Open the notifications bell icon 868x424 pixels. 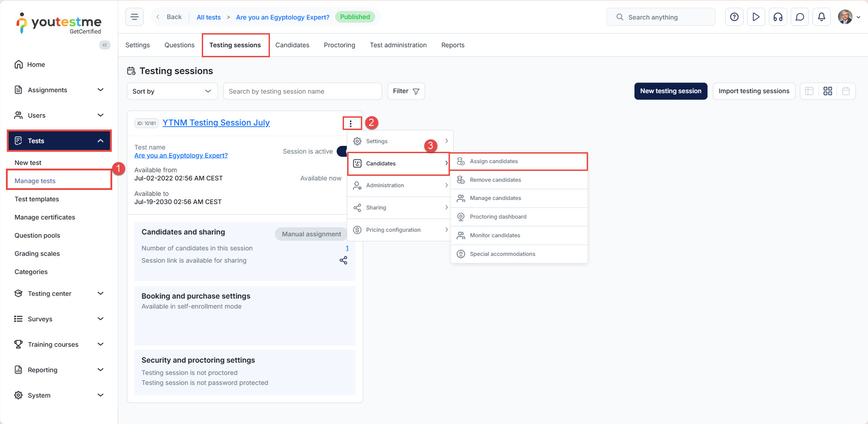pyautogui.click(x=821, y=17)
